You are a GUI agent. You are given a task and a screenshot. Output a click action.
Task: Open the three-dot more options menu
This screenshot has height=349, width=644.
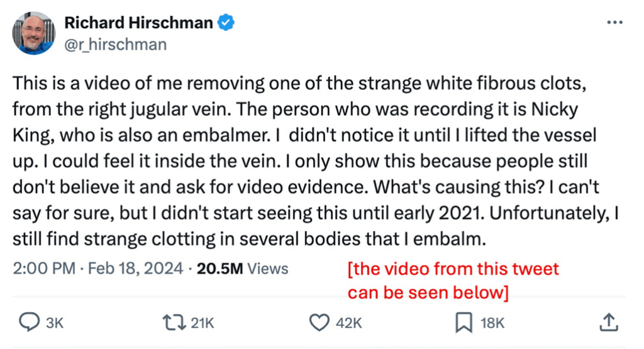tap(615, 22)
